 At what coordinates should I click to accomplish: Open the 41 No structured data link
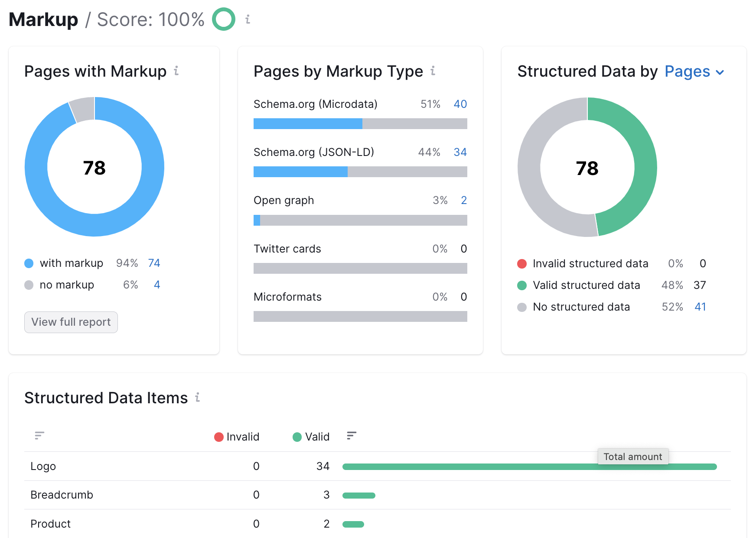click(700, 307)
